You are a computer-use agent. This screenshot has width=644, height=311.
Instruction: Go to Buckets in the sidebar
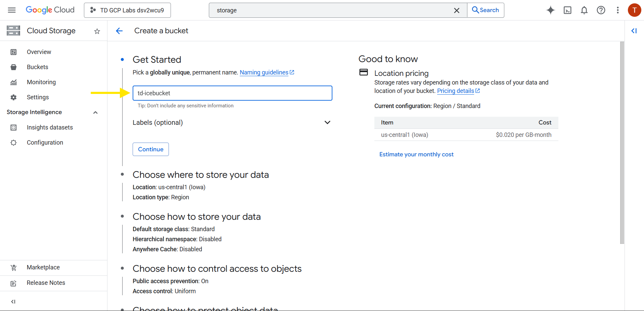[37, 67]
